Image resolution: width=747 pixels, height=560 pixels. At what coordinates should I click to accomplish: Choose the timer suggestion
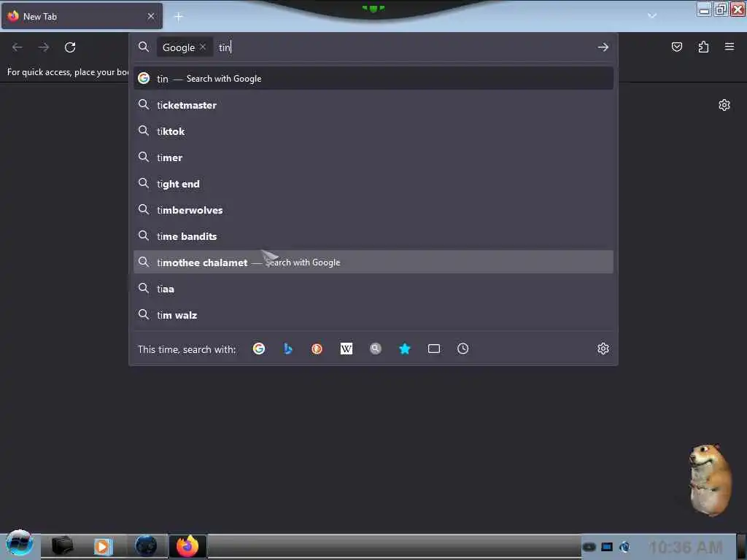(x=373, y=157)
